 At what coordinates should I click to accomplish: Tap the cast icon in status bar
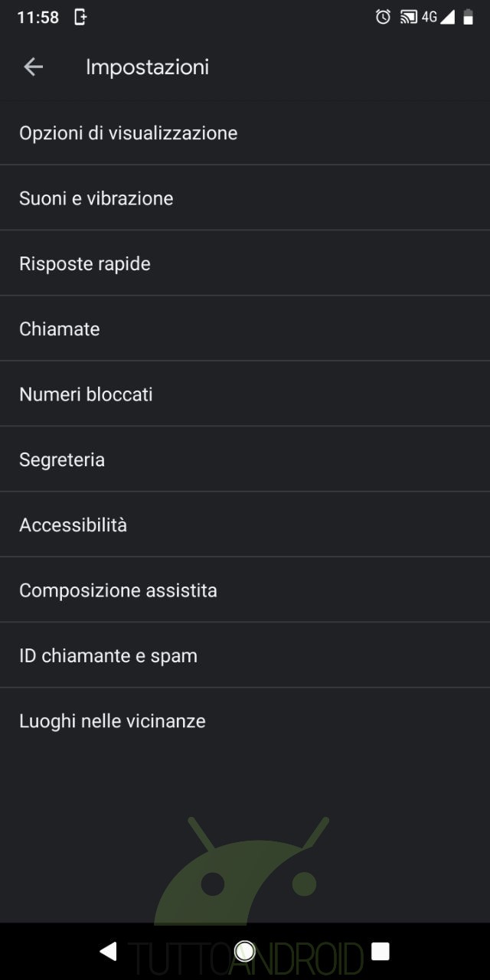pos(409,17)
